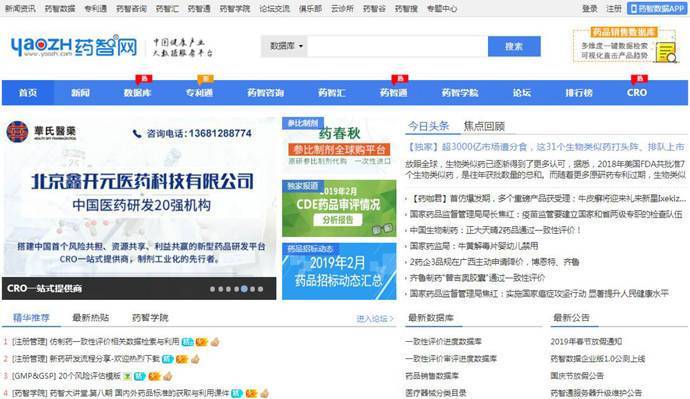Open 药智咨询 in main navigation
Image resolution: width=690 pixels, height=399 pixels.
[x=265, y=93]
